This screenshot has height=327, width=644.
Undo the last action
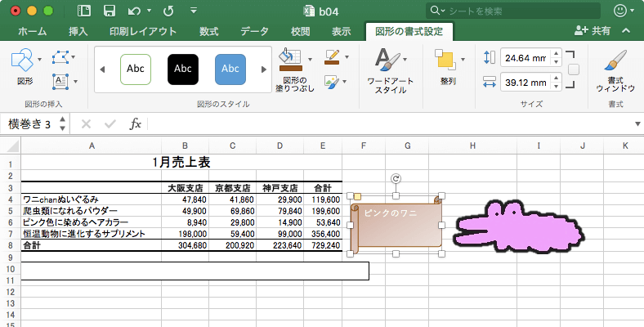pos(134,11)
